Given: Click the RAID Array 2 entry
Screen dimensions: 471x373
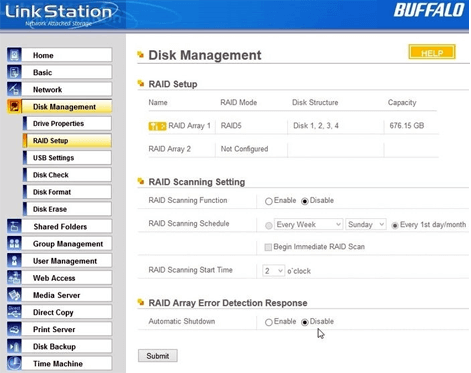Looking at the screenshot, I should tap(169, 149).
